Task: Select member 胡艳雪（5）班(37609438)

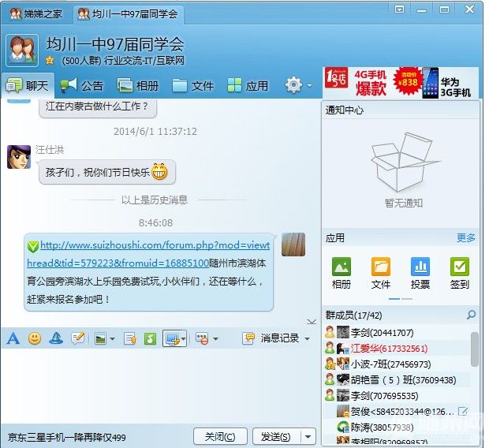Action: click(x=398, y=379)
